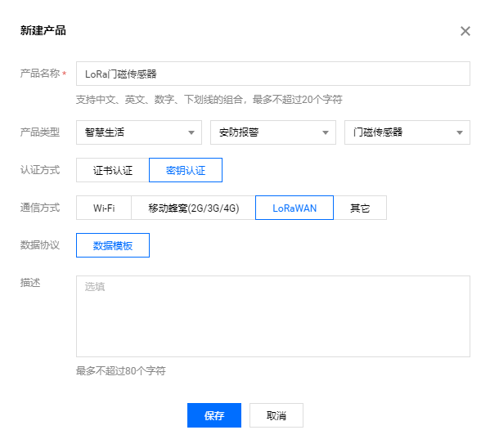Viewport: 490px width, 448px height.
Task: Click the 产品类型 field label
Action: [40, 132]
